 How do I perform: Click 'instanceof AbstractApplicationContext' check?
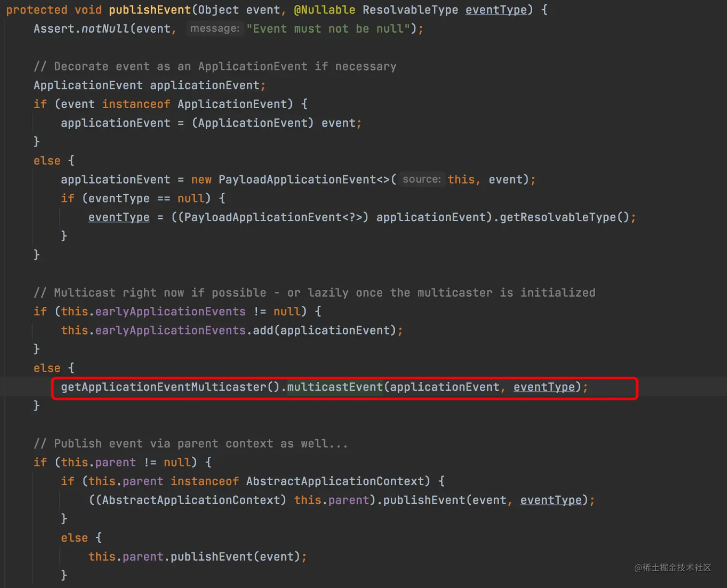(x=297, y=481)
